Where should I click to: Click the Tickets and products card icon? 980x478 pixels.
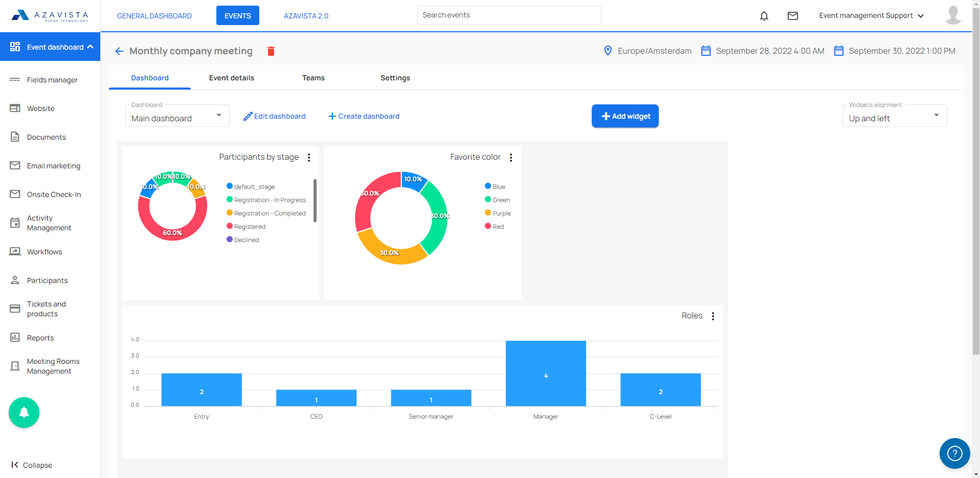[15, 309]
